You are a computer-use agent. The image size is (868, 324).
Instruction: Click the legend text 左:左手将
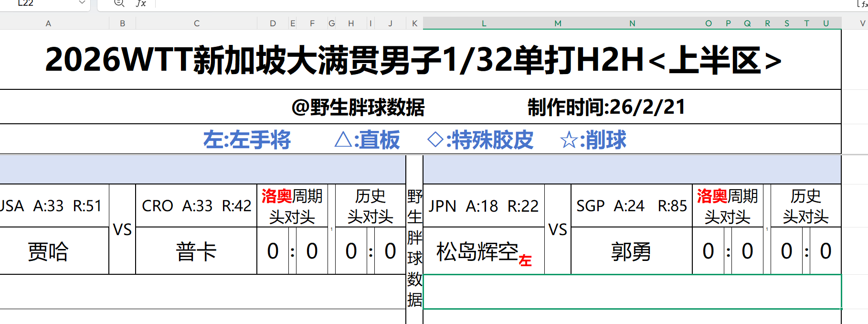[247, 140]
